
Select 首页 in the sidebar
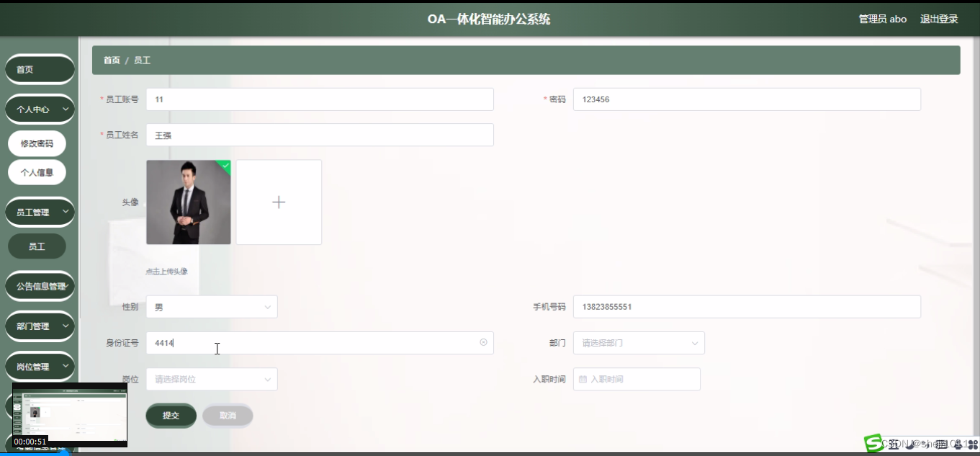coord(39,69)
